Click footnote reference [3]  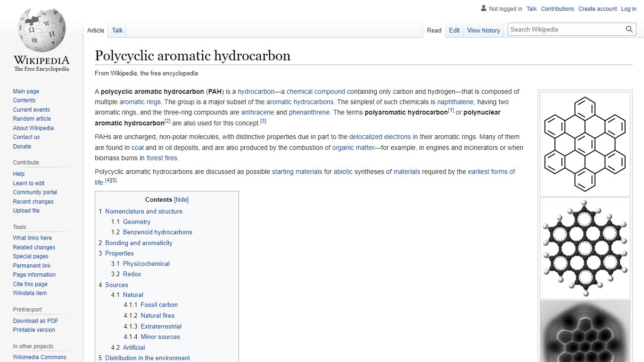coord(263,121)
